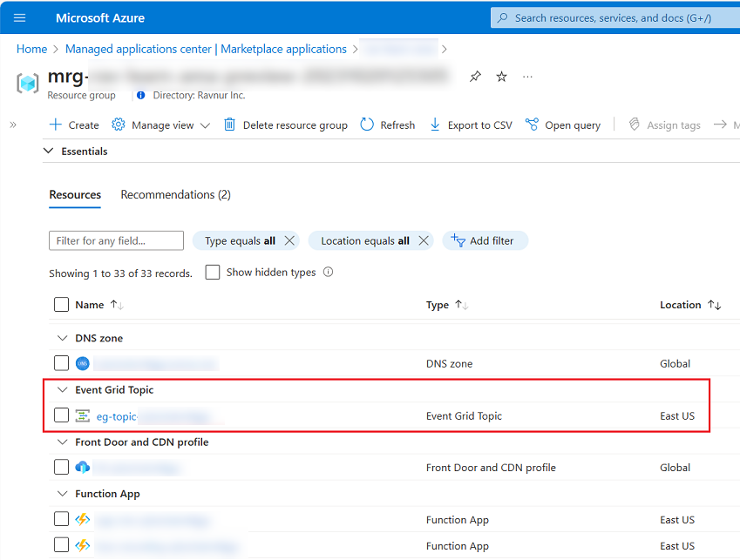Image resolution: width=740 pixels, height=560 pixels.
Task: Pin the resource group to dashboard
Action: [x=475, y=77]
